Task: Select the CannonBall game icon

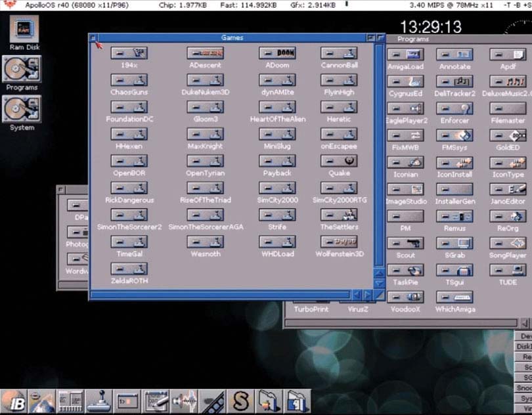Action: 339,53
